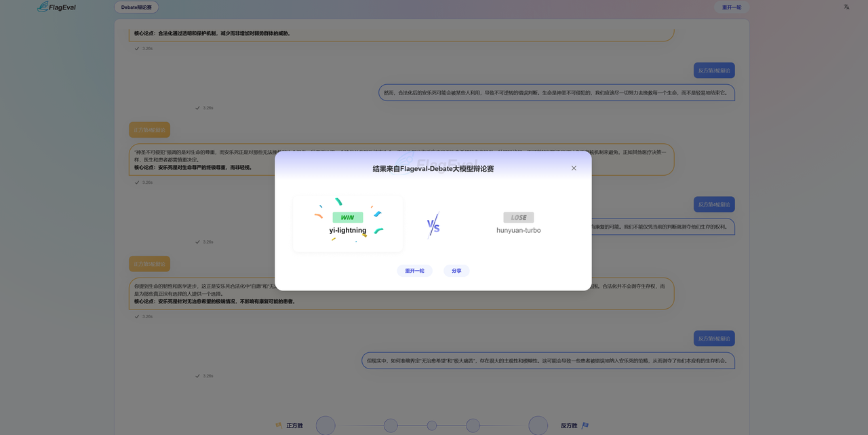
Task: Click the 正方胜 yellow flag icon
Action: pyautogui.click(x=279, y=425)
